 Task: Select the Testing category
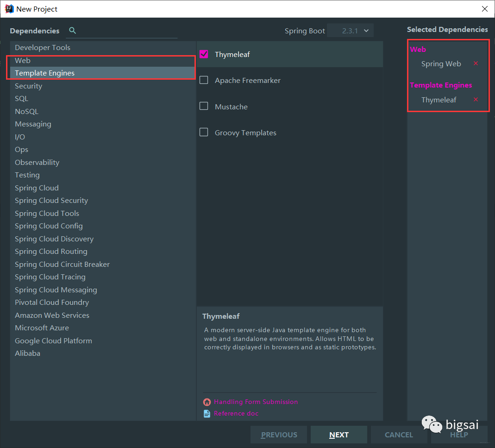click(103, 175)
